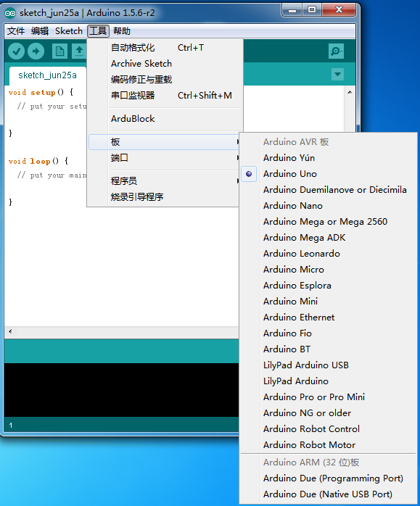Select the sketch_jun25a tab

tap(47, 75)
